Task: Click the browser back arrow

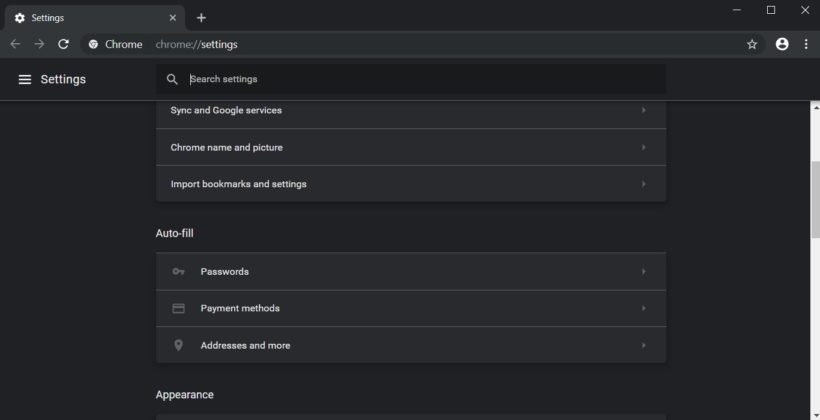Action: tap(15, 44)
